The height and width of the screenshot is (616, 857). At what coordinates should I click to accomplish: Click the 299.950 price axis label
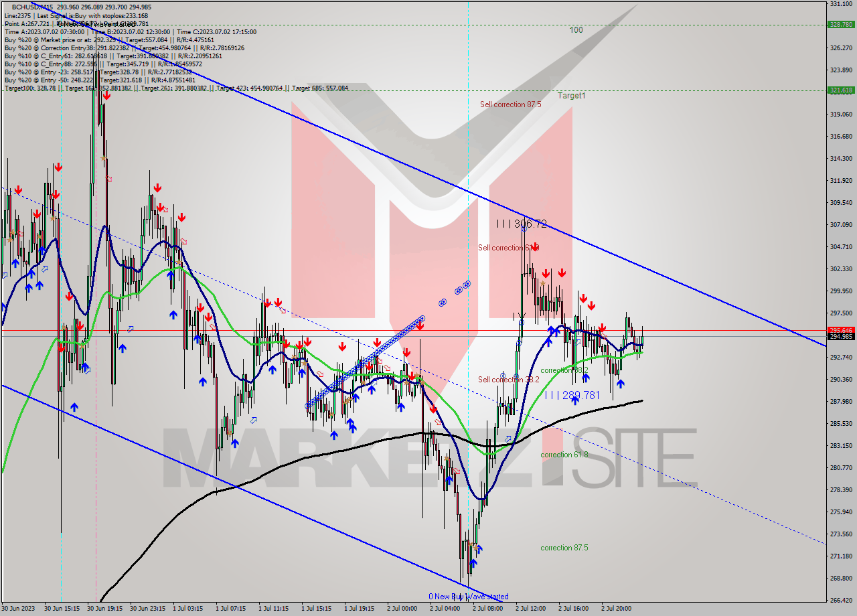click(841, 291)
